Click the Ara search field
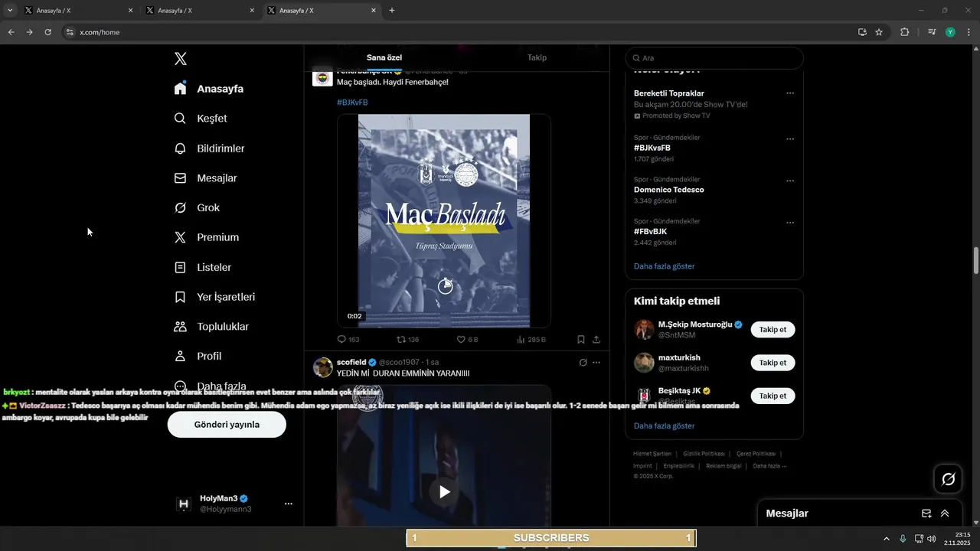The width and height of the screenshot is (980, 551). point(714,58)
